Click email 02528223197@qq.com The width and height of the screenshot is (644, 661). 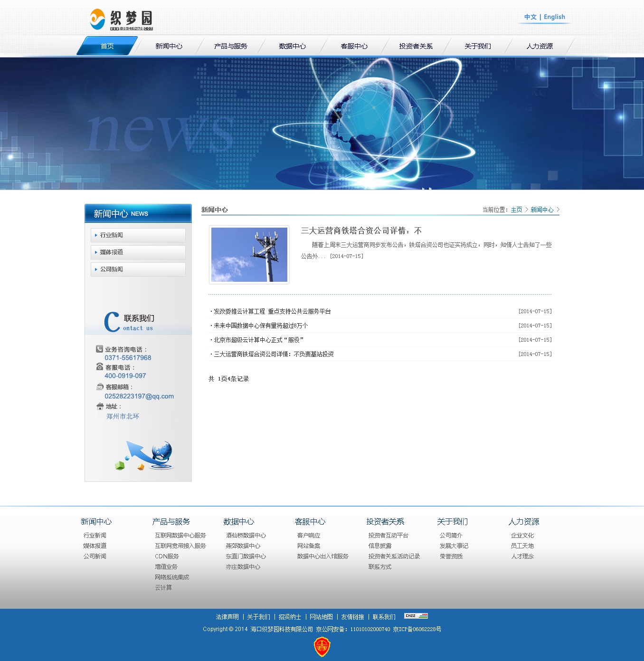pyautogui.click(x=139, y=396)
